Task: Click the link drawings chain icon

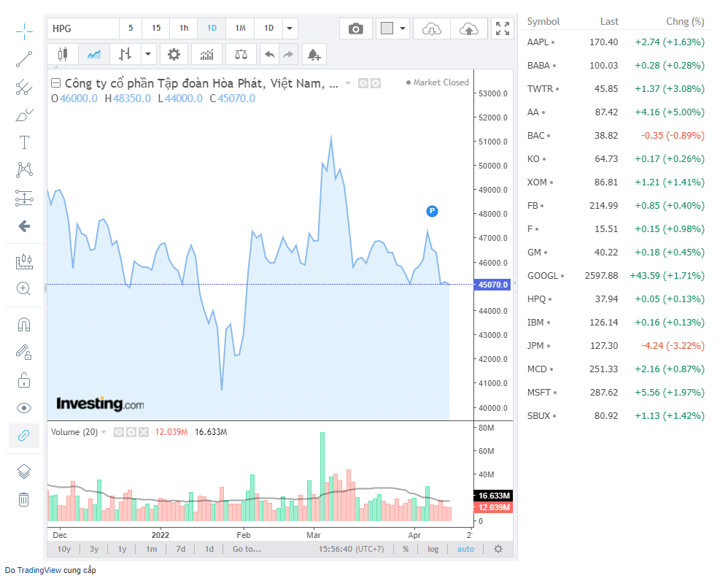Action: point(24,436)
